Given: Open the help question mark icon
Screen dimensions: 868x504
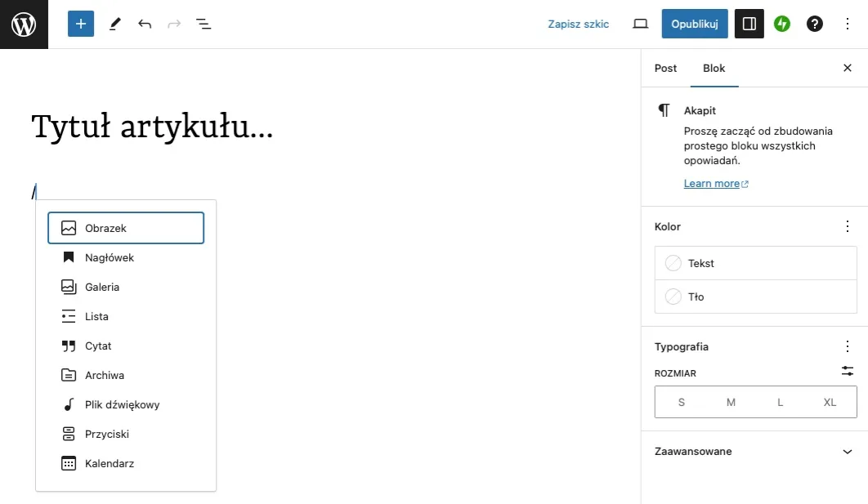Looking at the screenshot, I should (814, 24).
